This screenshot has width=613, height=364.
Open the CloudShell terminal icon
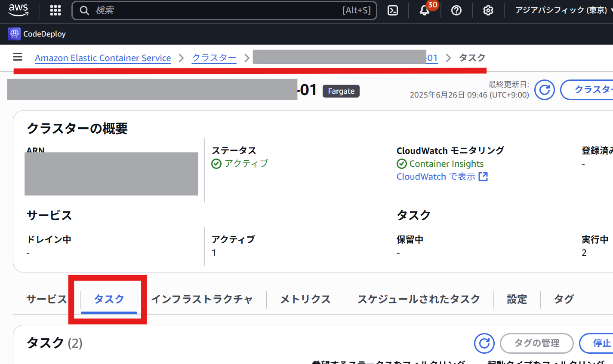point(393,10)
